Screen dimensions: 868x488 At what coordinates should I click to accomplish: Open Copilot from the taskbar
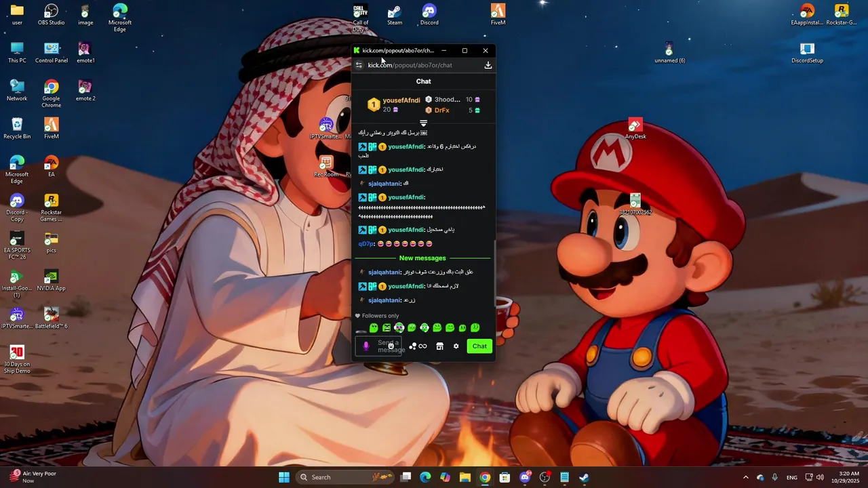[445, 477]
